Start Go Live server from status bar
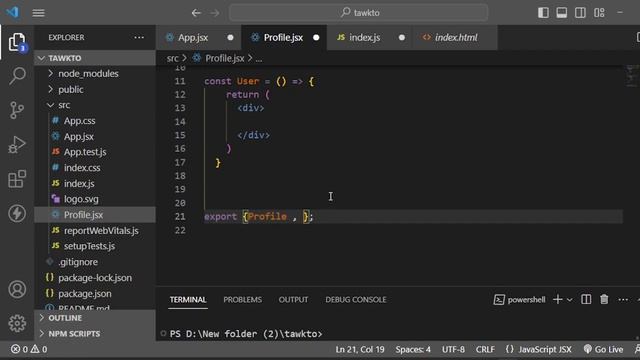The image size is (640, 360). click(x=603, y=349)
